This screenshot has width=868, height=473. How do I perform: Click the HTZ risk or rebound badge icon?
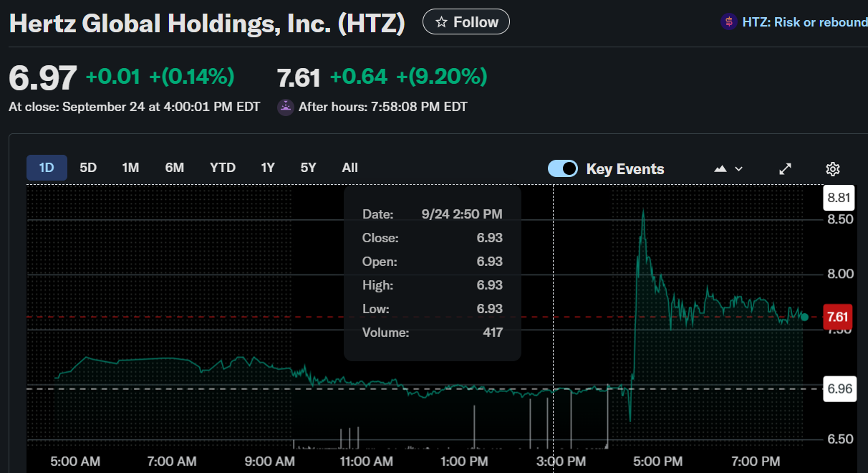pos(728,22)
